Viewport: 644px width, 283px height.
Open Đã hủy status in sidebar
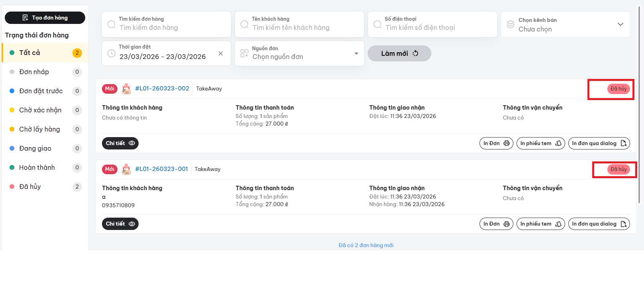coord(45,187)
